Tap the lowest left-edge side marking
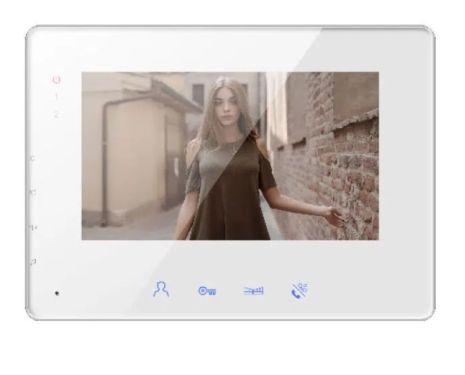This screenshot has width=465, height=375. (x=33, y=262)
